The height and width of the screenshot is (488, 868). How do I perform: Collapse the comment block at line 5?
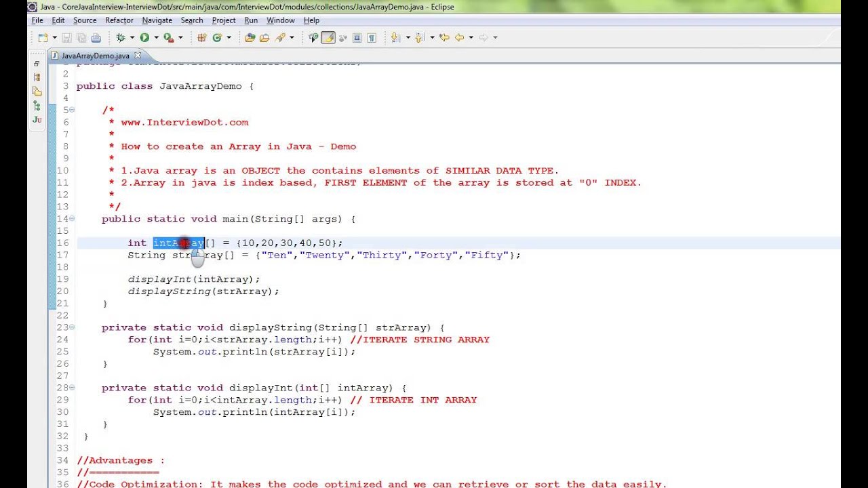[72, 110]
